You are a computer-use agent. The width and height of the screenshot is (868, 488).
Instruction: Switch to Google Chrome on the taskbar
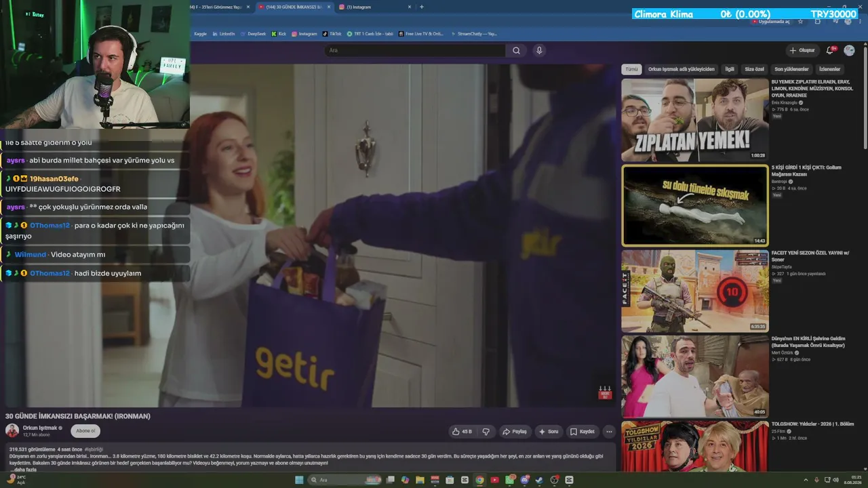click(x=479, y=480)
